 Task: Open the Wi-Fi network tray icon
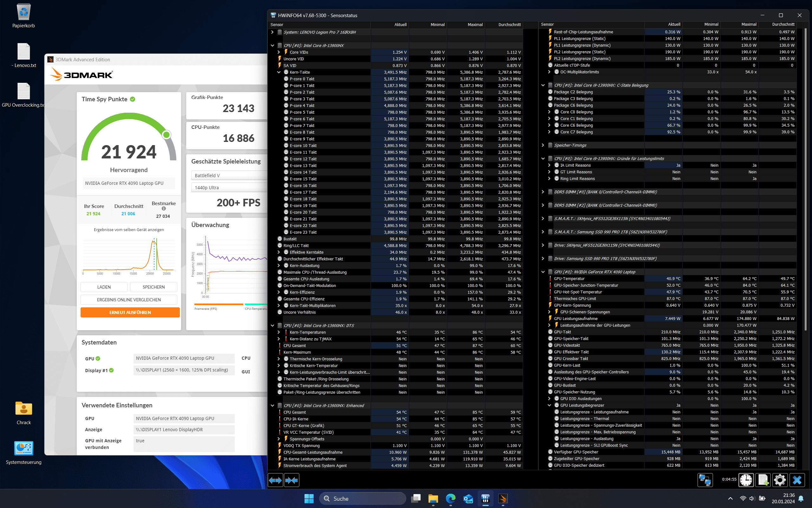click(743, 498)
